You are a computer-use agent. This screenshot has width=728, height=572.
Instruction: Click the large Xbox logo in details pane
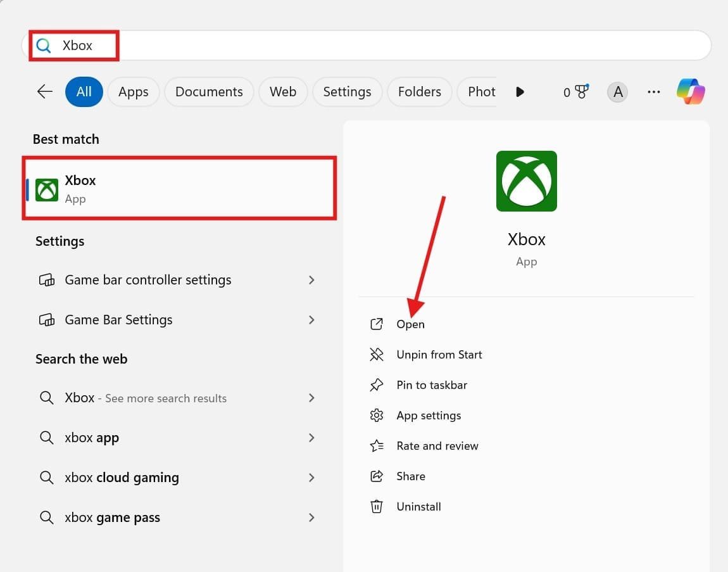click(526, 181)
